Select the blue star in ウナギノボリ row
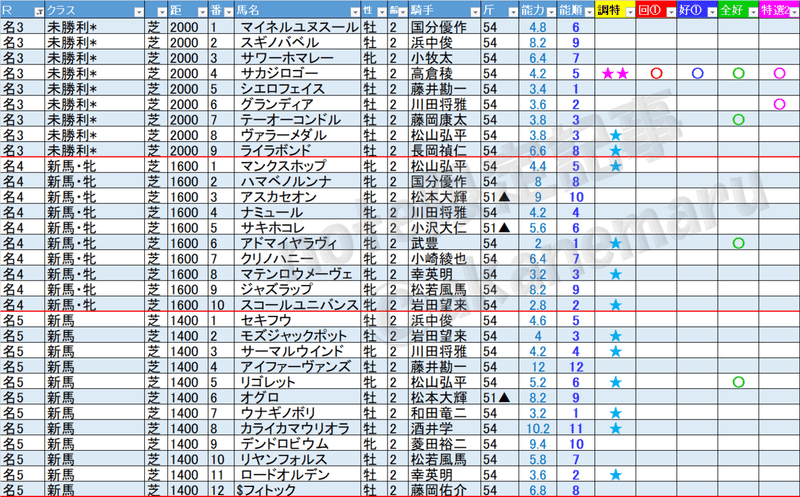Screen dimensions: 800x497 pyautogui.click(x=615, y=413)
